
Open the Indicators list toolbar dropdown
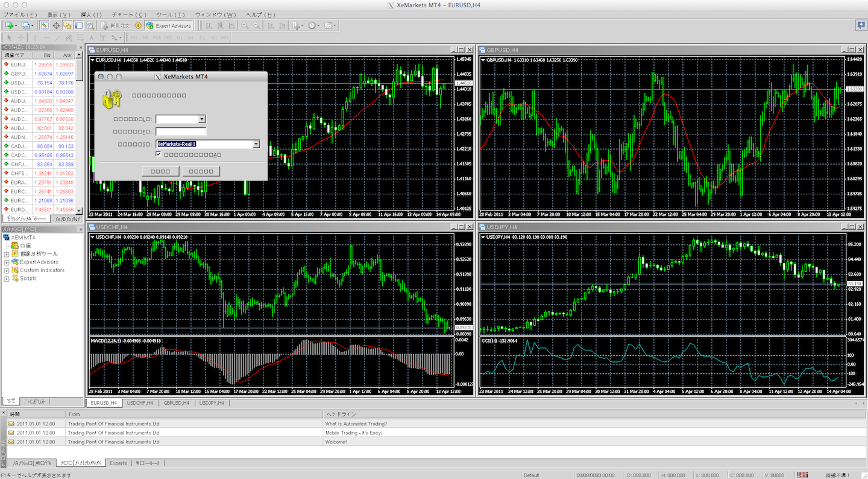pyautogui.click(x=297, y=25)
